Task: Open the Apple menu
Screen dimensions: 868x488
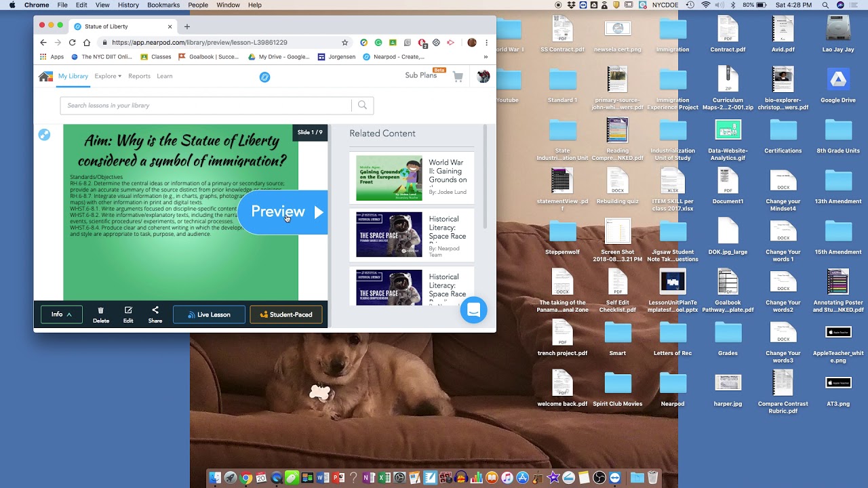Action: (12, 5)
